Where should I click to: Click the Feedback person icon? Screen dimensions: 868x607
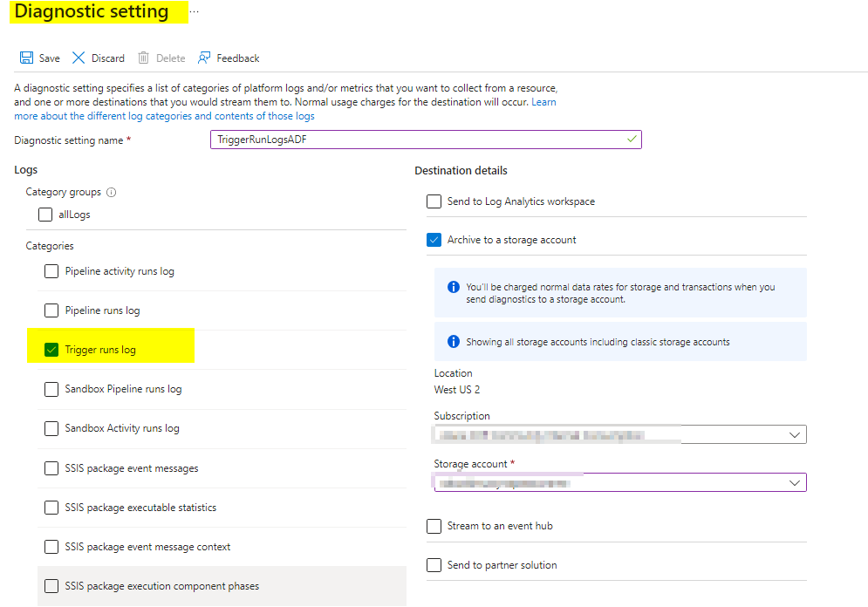[204, 58]
